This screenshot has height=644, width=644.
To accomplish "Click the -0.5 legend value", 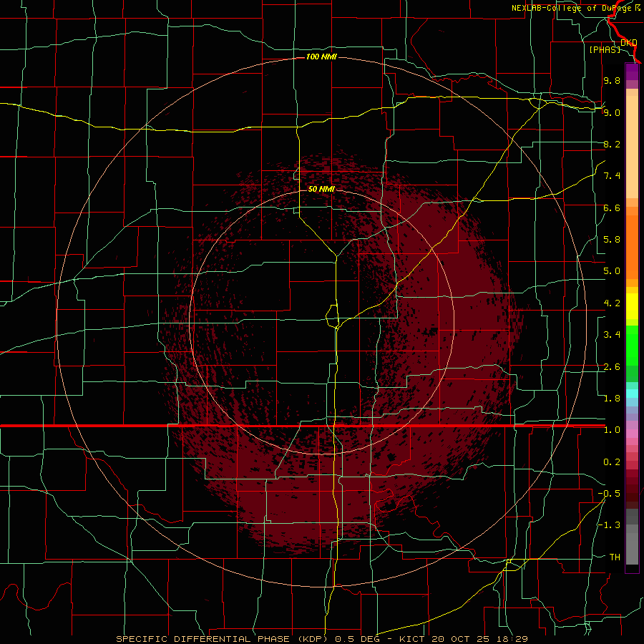I will tap(610, 494).
